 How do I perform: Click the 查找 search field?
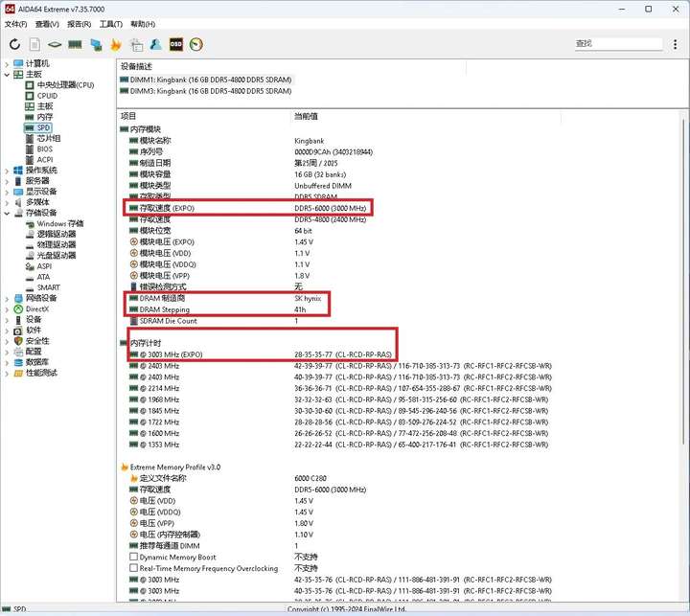coord(618,43)
